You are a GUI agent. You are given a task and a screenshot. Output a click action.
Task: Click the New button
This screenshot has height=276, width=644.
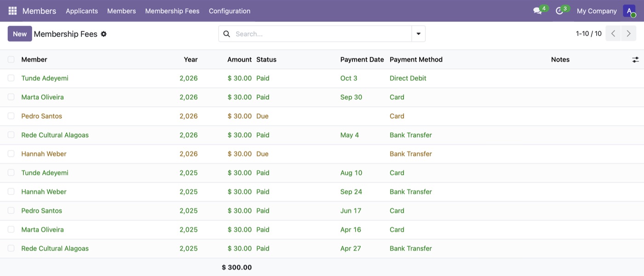click(20, 34)
